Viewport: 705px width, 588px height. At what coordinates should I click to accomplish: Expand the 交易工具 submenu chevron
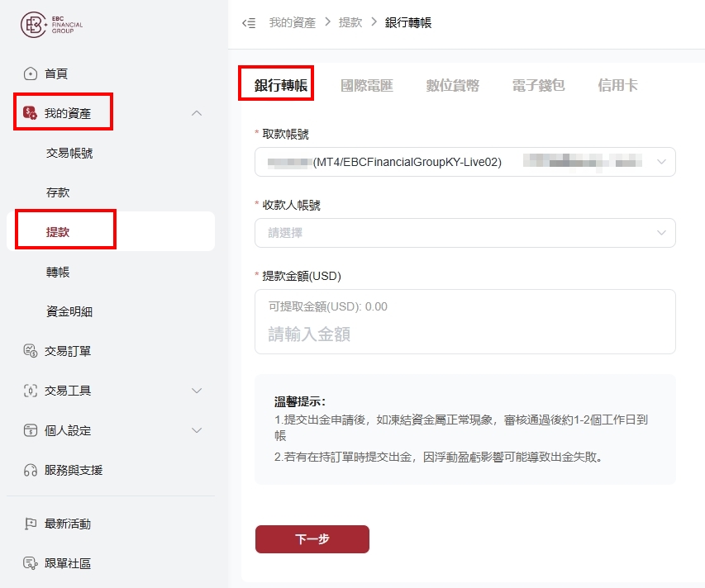(197, 391)
